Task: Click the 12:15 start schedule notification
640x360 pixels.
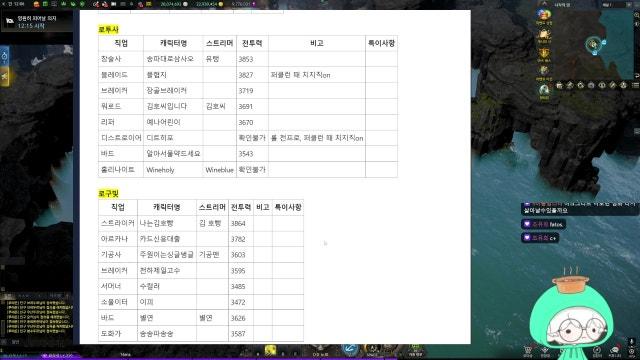Action: 37,22
